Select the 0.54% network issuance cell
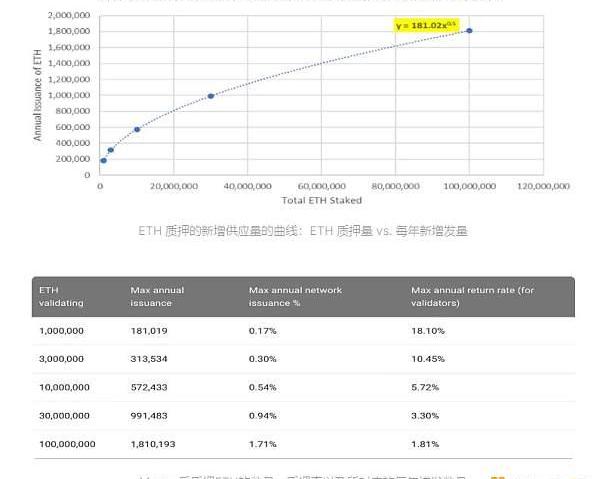 pos(262,386)
